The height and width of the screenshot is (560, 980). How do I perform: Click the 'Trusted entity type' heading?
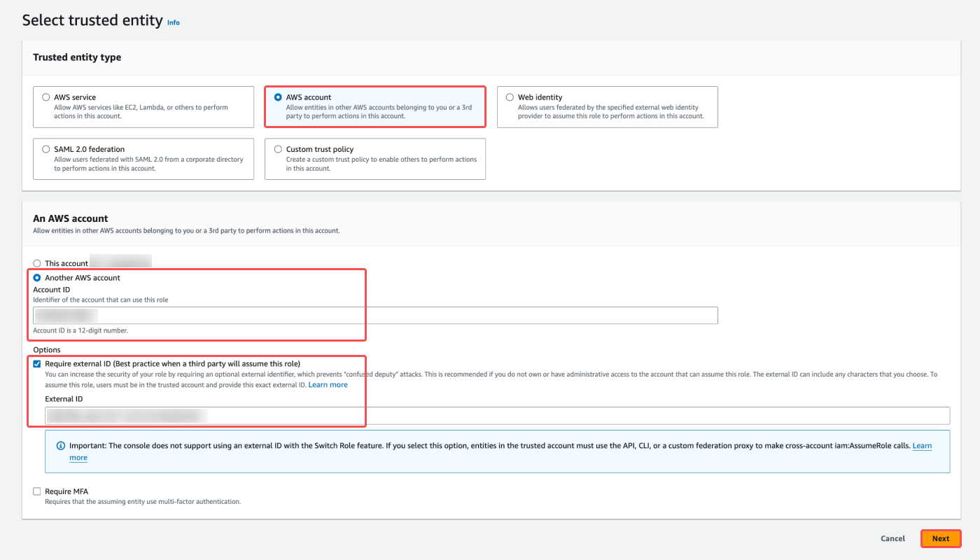(77, 57)
